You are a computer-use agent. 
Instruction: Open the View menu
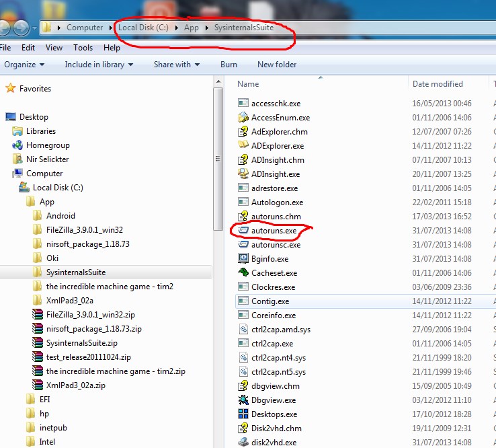(54, 48)
